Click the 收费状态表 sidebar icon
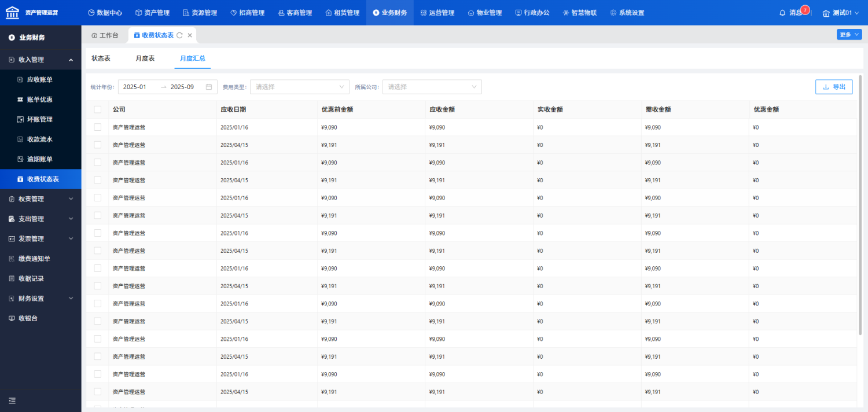The image size is (868, 412). (x=20, y=179)
